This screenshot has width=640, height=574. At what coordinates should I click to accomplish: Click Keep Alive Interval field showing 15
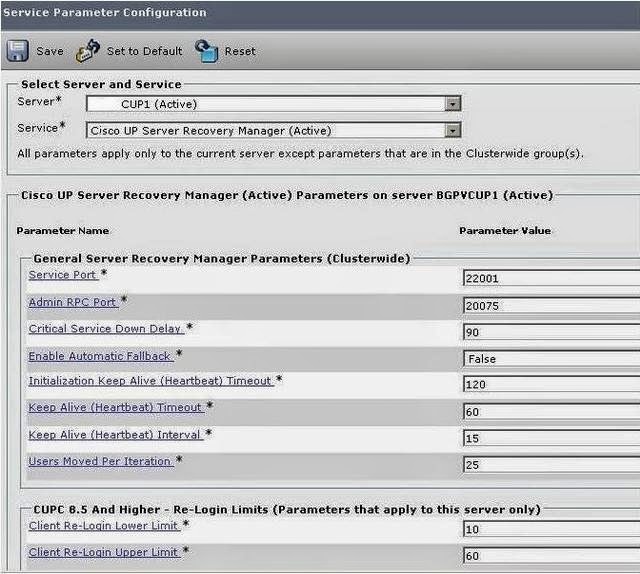pyautogui.click(x=551, y=438)
